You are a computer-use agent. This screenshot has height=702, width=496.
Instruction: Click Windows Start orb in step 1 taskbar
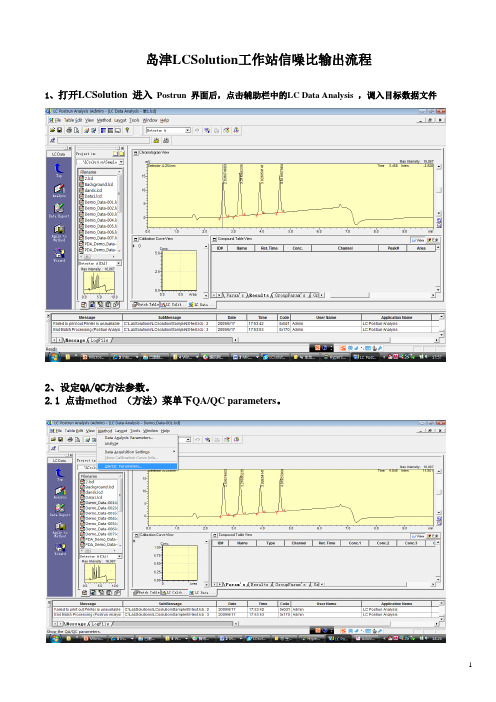click(54, 357)
